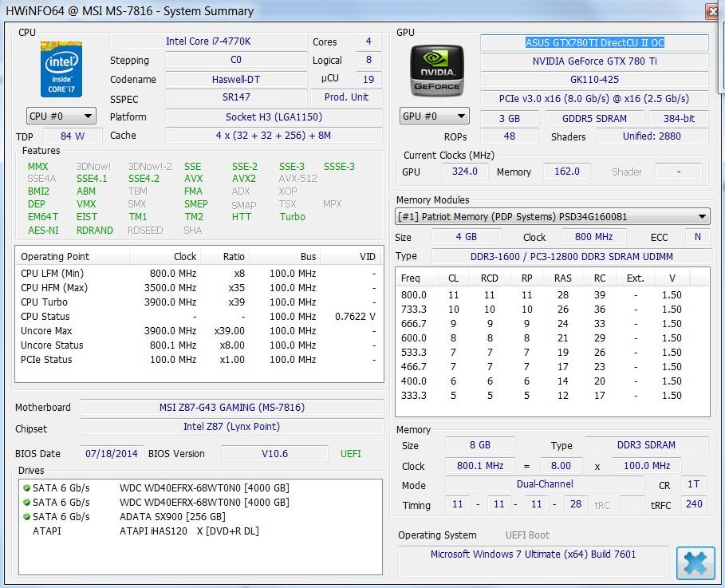
Task: Click the GK110-425 GPU codename field
Action: [x=595, y=79]
